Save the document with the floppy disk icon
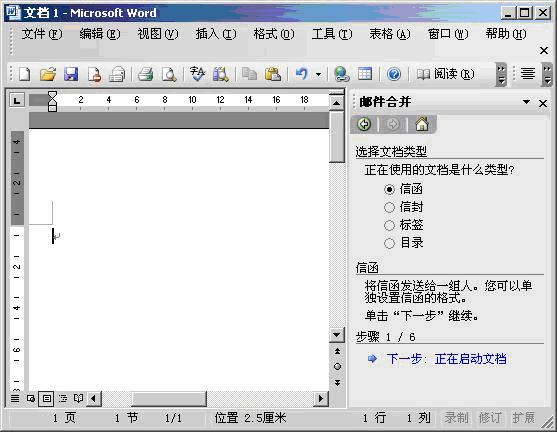The width and height of the screenshot is (557, 432). coord(71,74)
